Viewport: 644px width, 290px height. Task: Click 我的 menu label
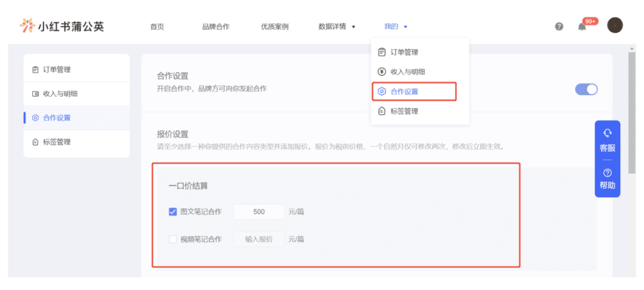pyautogui.click(x=391, y=27)
